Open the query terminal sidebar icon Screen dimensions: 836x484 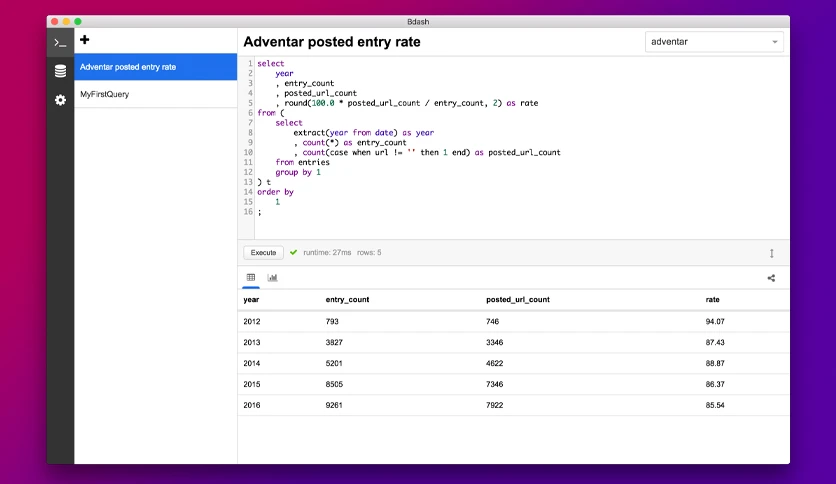coord(60,43)
